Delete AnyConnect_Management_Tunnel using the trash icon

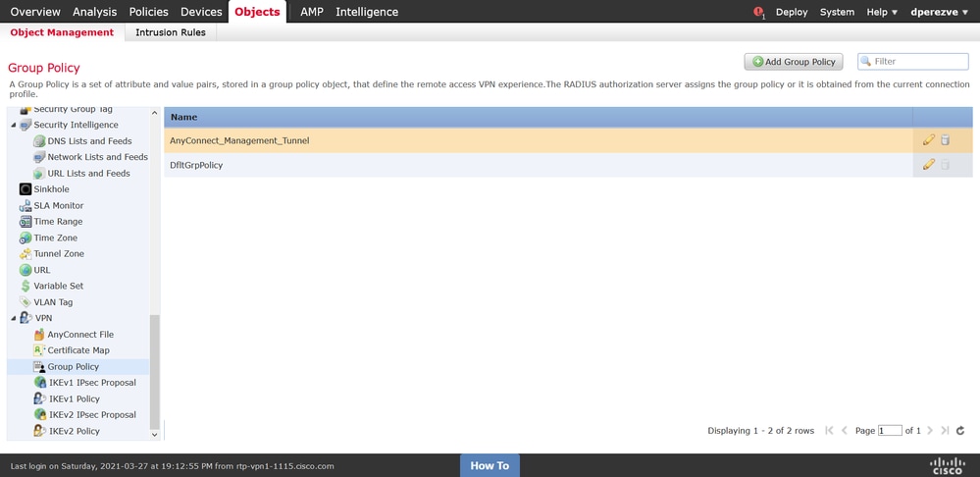click(945, 140)
